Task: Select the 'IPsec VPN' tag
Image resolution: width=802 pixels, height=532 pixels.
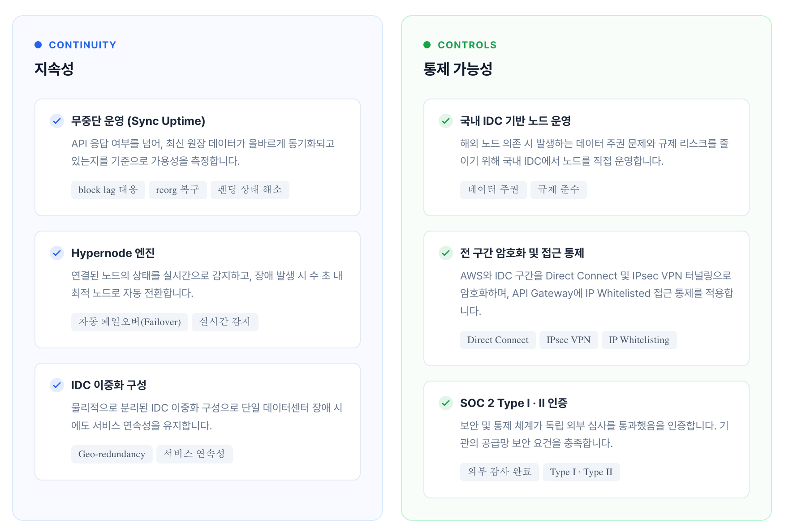Action: (x=569, y=340)
